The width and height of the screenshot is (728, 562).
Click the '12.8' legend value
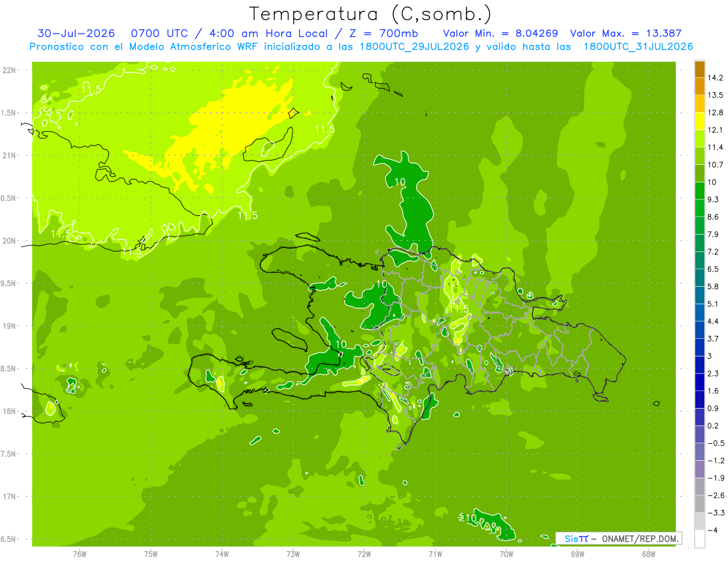pyautogui.click(x=715, y=113)
